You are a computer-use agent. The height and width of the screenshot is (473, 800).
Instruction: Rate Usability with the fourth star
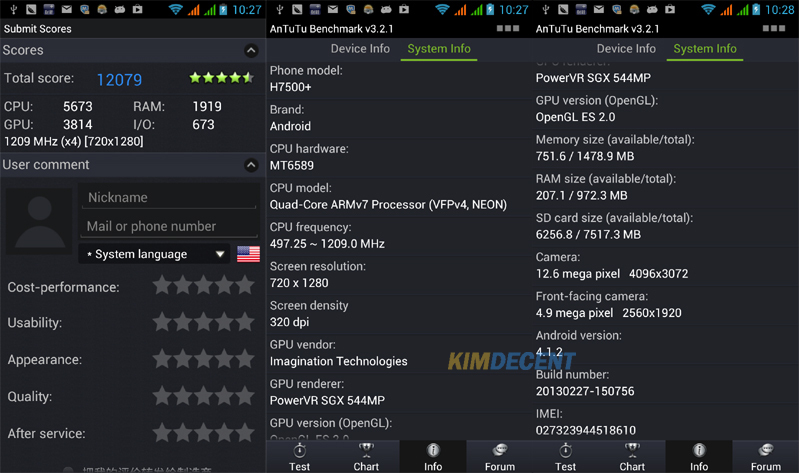pyautogui.click(x=224, y=322)
